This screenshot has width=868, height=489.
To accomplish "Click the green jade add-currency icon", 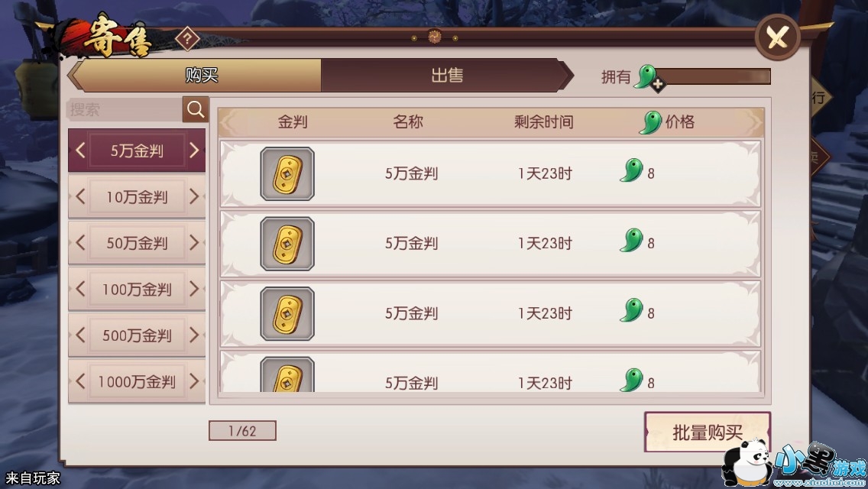I will point(649,77).
